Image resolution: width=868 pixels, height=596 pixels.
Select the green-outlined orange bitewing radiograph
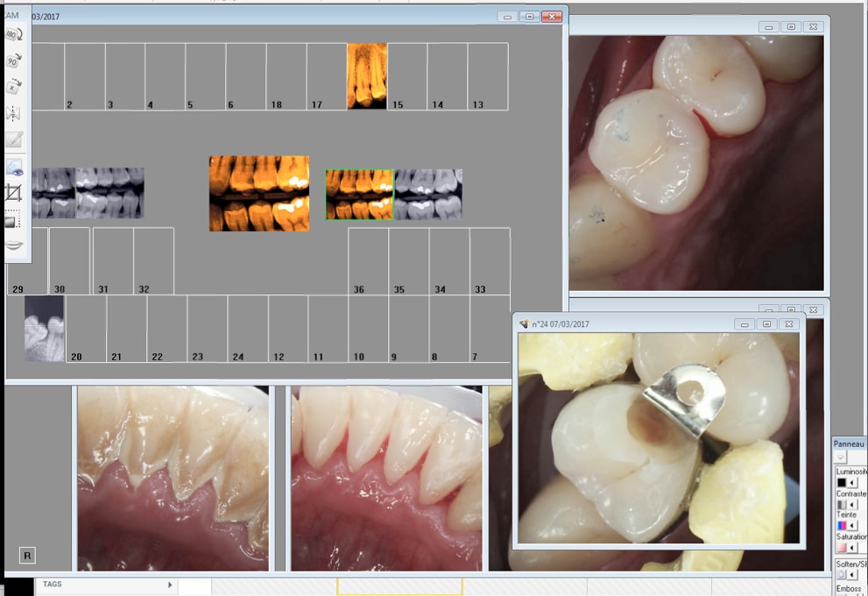point(359,195)
